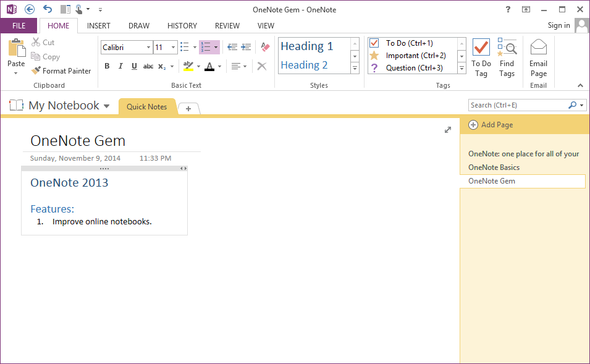Viewport: 590px width, 364px height.
Task: Open Ribbon Display Options
Action: (526, 9)
